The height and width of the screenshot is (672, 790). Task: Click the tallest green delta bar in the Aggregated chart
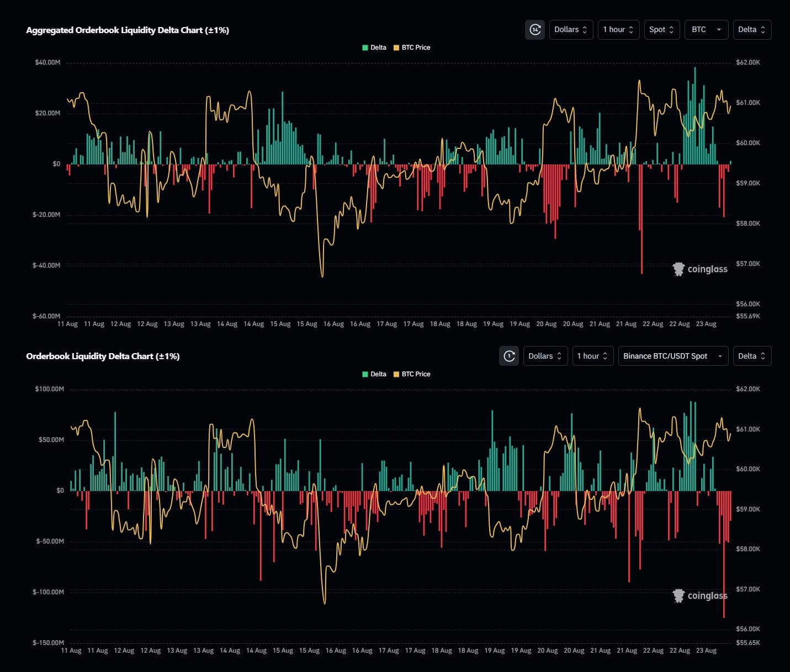pyautogui.click(x=695, y=116)
